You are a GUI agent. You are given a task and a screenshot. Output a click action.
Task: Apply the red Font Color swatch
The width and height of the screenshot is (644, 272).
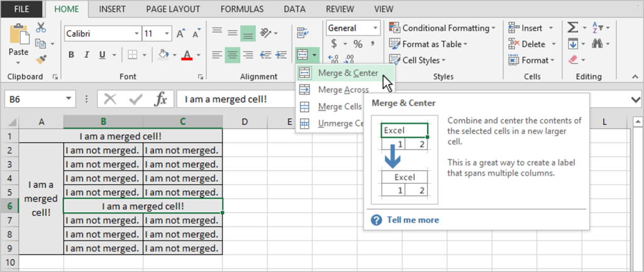(x=186, y=55)
